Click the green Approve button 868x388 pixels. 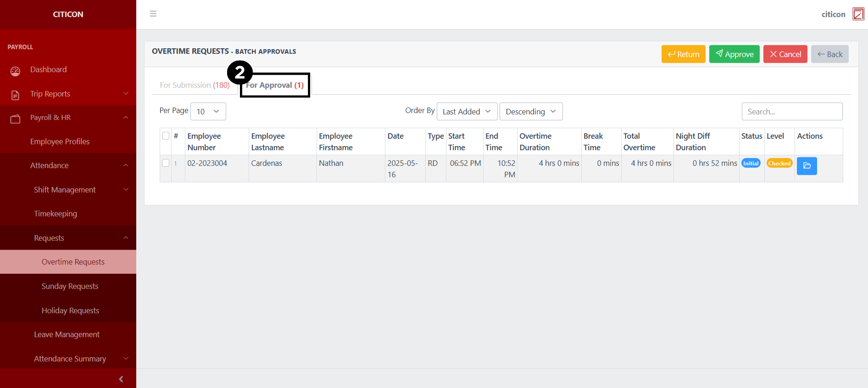pos(734,54)
